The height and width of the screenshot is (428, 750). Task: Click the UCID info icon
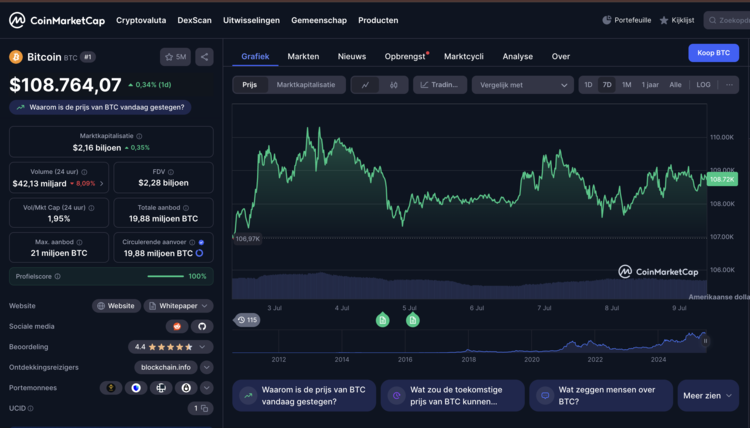(x=31, y=408)
